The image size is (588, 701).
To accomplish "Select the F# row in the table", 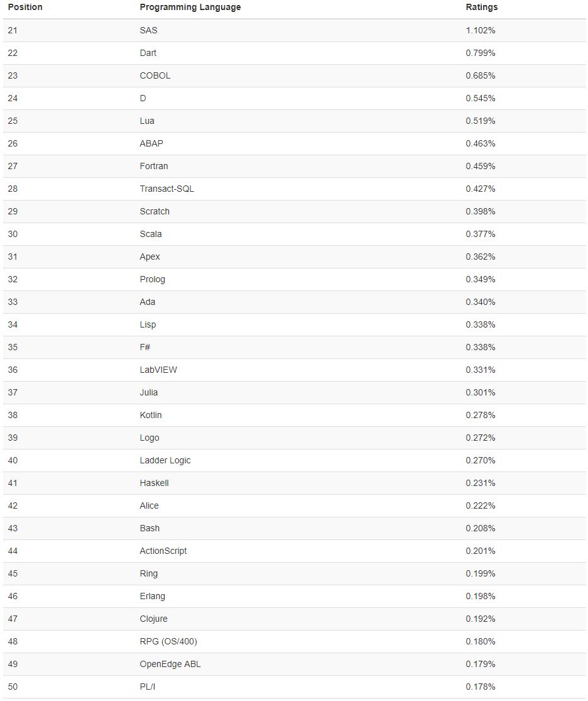I will [x=295, y=348].
